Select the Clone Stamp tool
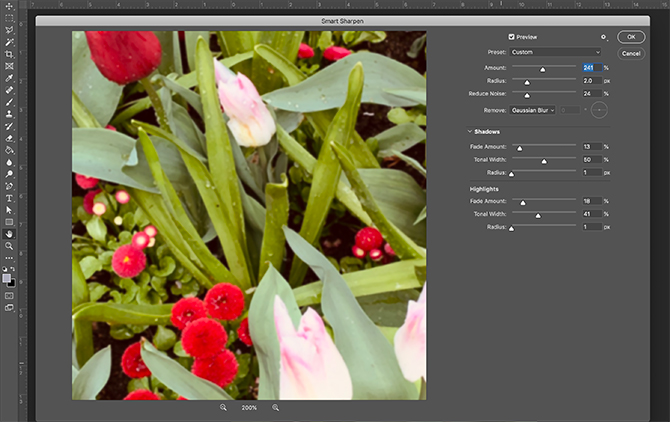Screen dimensions: 670x422 (9, 114)
